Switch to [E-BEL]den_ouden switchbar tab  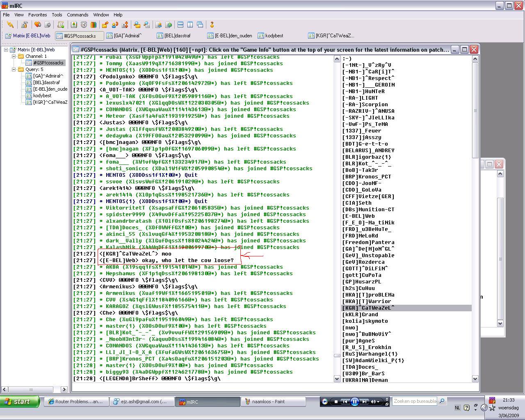coord(231,36)
